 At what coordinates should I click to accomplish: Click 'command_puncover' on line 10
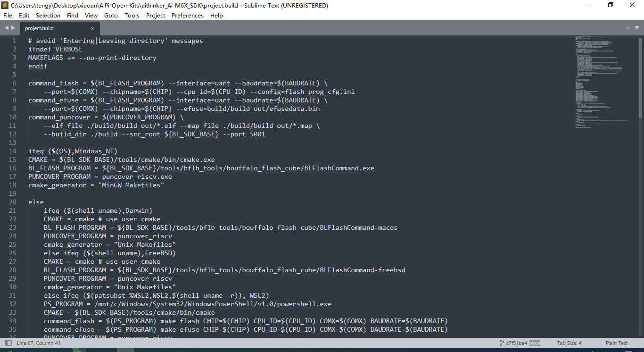coord(59,117)
